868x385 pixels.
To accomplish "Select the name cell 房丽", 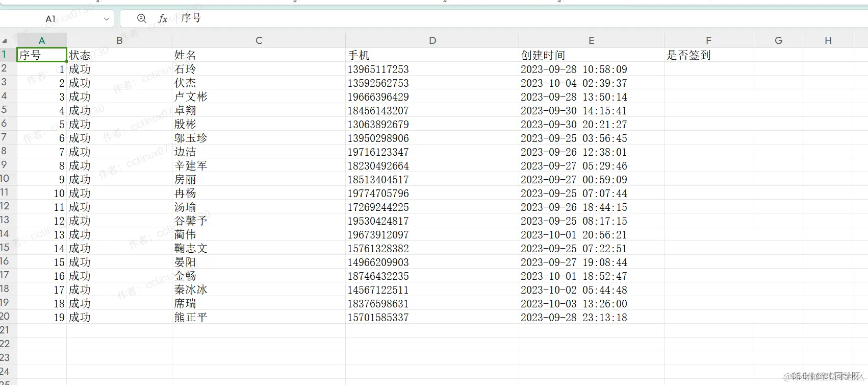I will pos(259,179).
